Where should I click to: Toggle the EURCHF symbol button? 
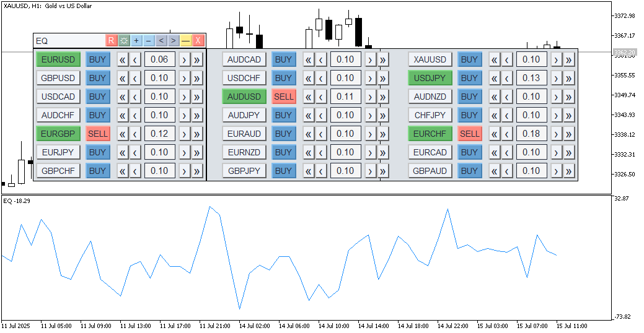coord(430,134)
